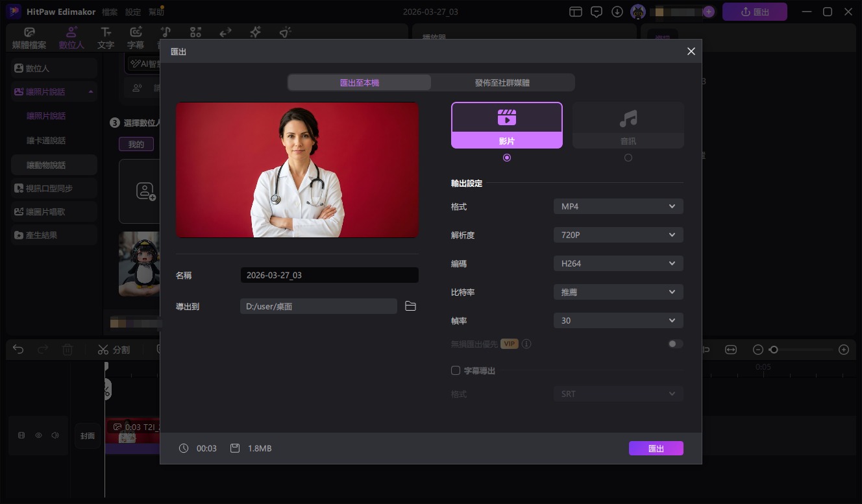
Task: Click the delete trash icon above the timeline
Action: coord(68,350)
